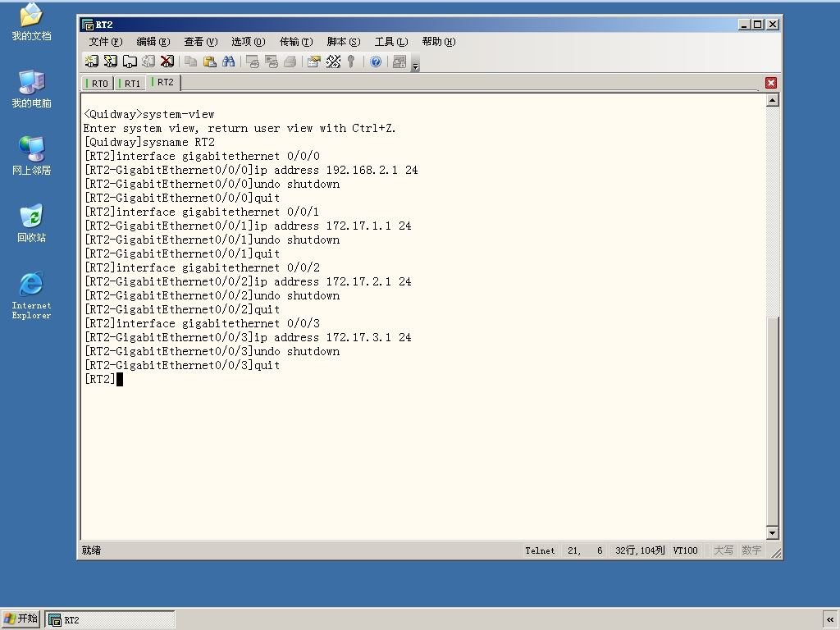The width and height of the screenshot is (840, 630).
Task: Click the 数字 num lock indicator
Action: tap(751, 550)
